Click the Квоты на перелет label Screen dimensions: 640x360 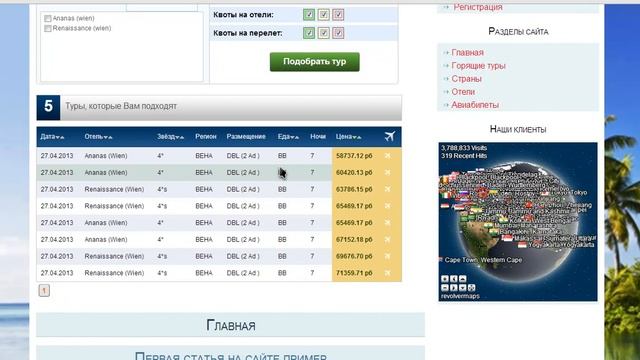pos(248,33)
